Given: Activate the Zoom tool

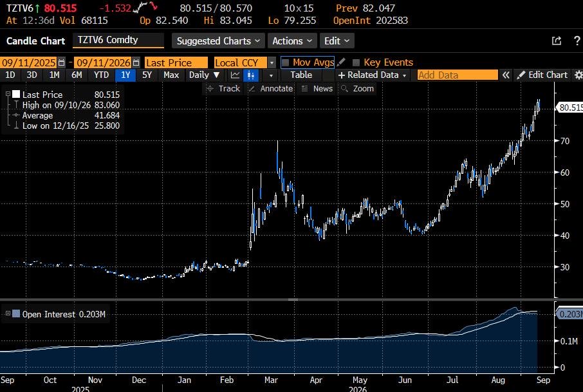Looking at the screenshot, I should pyautogui.click(x=357, y=89).
